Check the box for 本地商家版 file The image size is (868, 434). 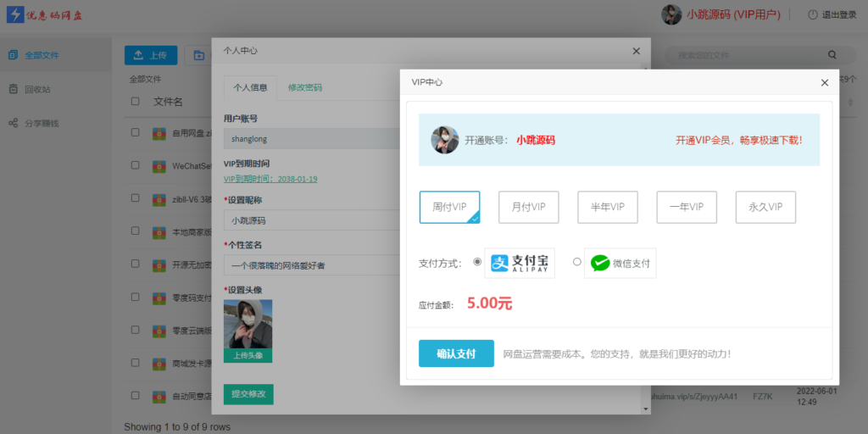point(135,231)
